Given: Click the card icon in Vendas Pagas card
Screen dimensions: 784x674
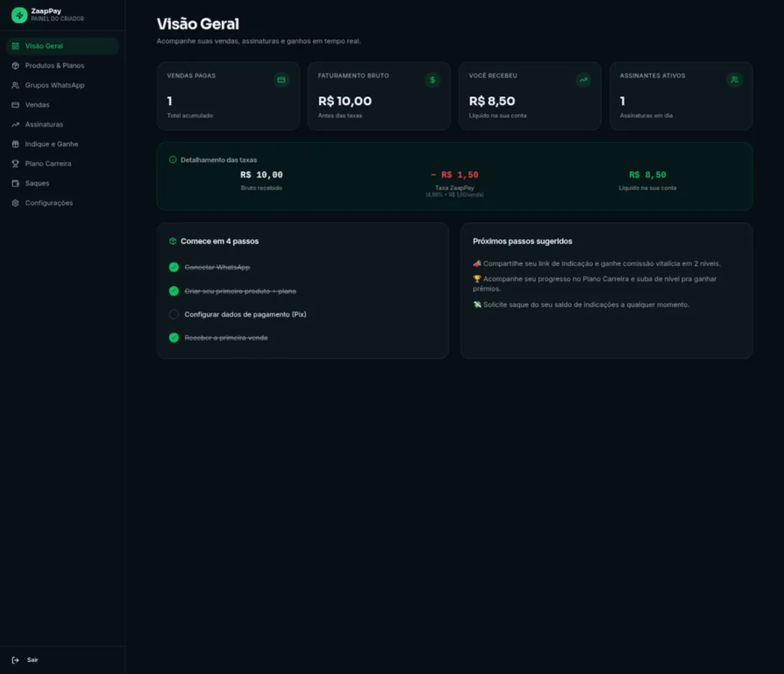Looking at the screenshot, I should pos(281,80).
